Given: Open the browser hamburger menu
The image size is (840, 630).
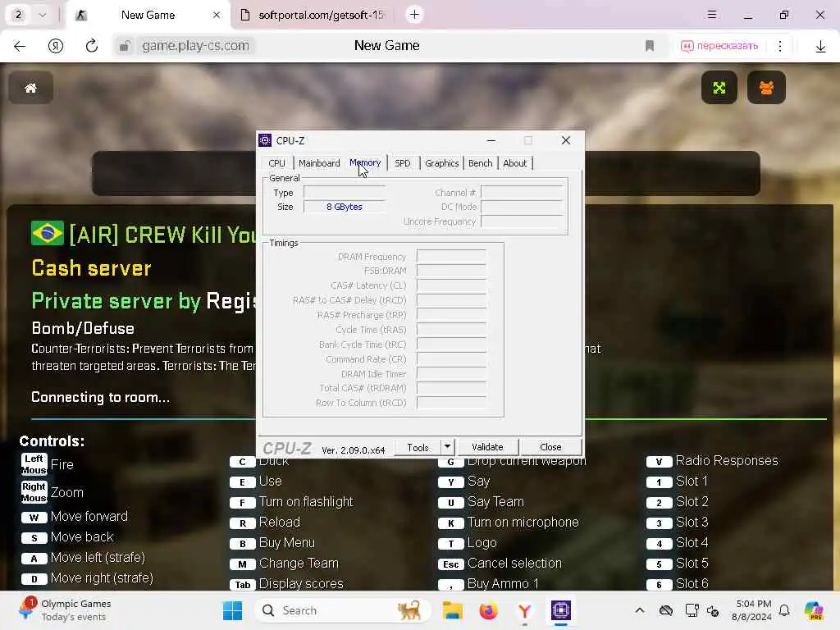Looking at the screenshot, I should click(711, 15).
